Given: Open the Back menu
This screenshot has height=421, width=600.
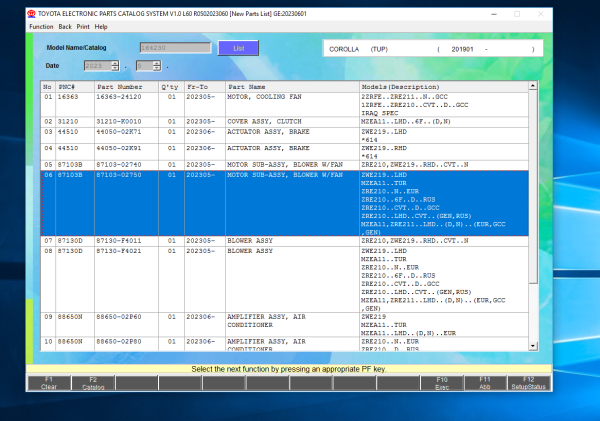Looking at the screenshot, I should pyautogui.click(x=65, y=26).
